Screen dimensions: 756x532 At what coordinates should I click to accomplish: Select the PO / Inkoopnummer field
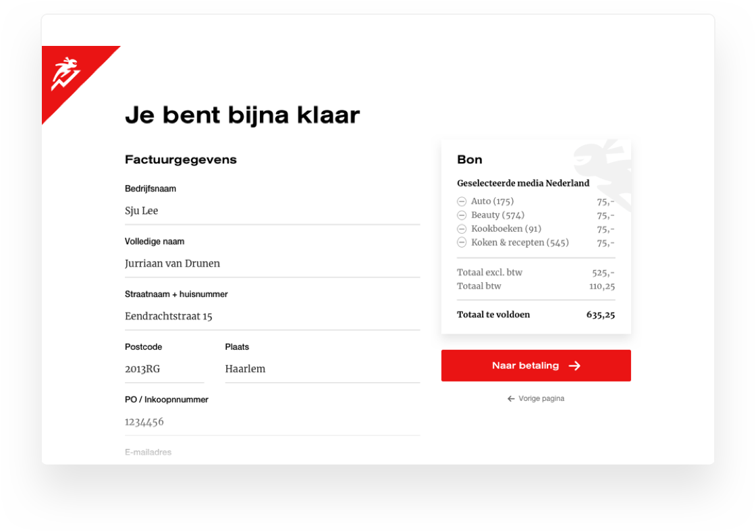point(273,422)
